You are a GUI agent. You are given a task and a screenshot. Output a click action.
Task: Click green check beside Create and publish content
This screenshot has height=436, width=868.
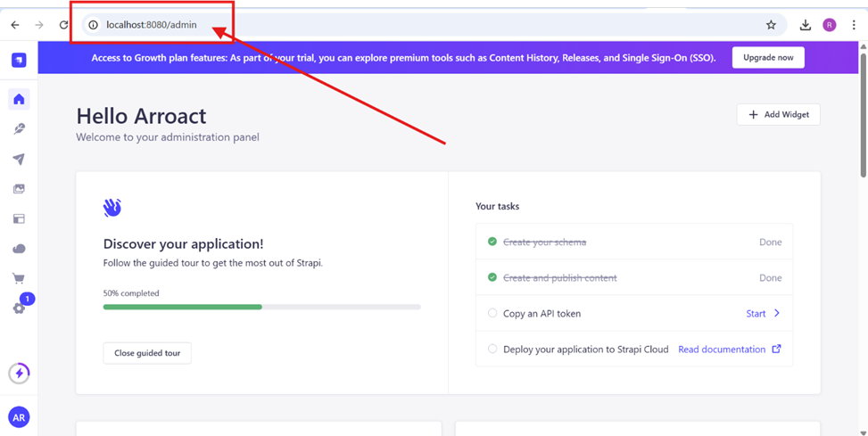pyautogui.click(x=492, y=277)
